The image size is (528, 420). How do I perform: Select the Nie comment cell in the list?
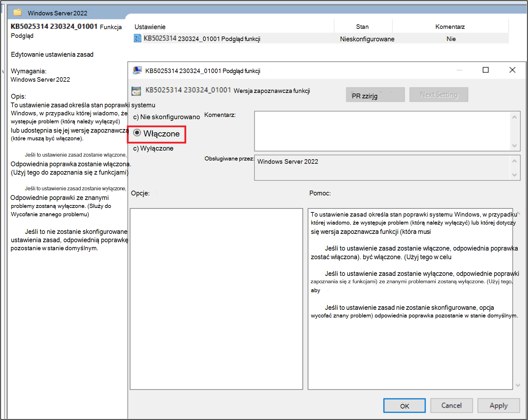(451, 39)
